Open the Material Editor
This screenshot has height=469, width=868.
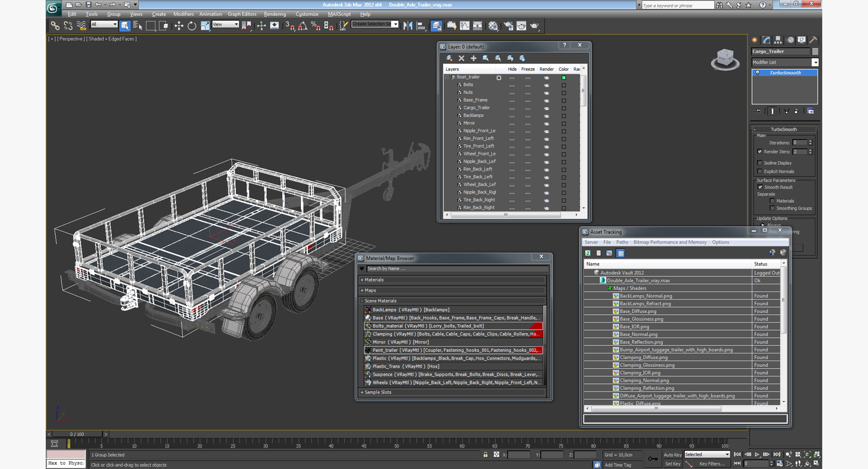pyautogui.click(x=493, y=26)
